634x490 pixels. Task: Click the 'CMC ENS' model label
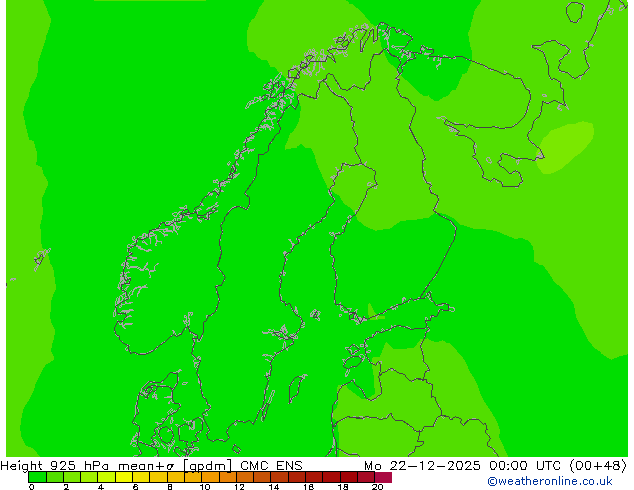pyautogui.click(x=271, y=466)
